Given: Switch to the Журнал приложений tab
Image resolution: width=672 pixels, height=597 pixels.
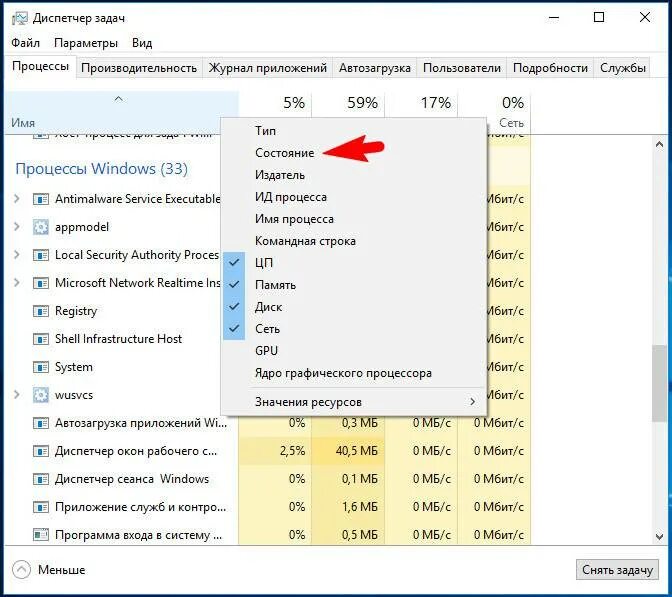Looking at the screenshot, I should (267, 68).
